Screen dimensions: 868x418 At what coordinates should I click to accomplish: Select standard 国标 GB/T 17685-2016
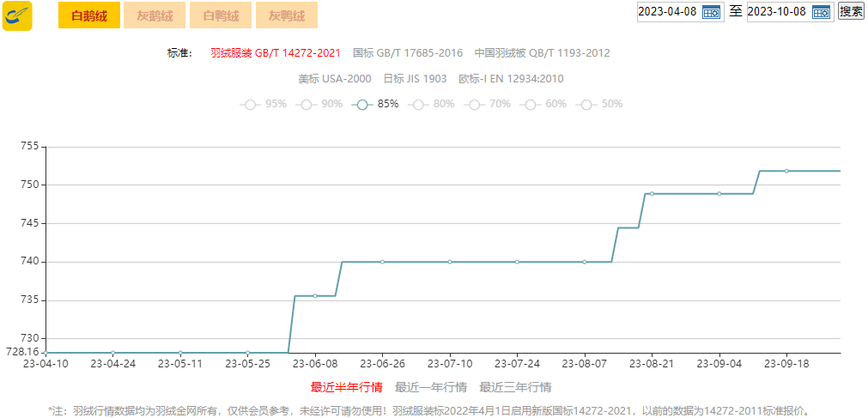[408, 53]
